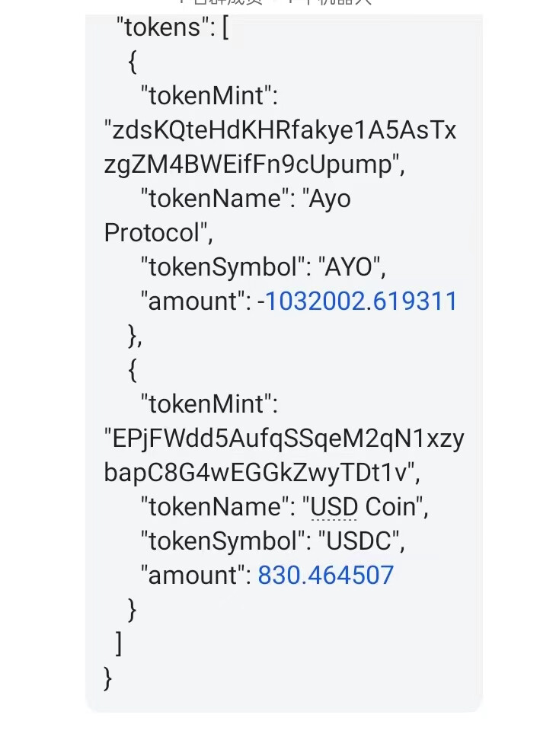Select the zgZM4BWEifFn9cUpump address line
Viewport: 540px width, 756px height.
pos(254,165)
